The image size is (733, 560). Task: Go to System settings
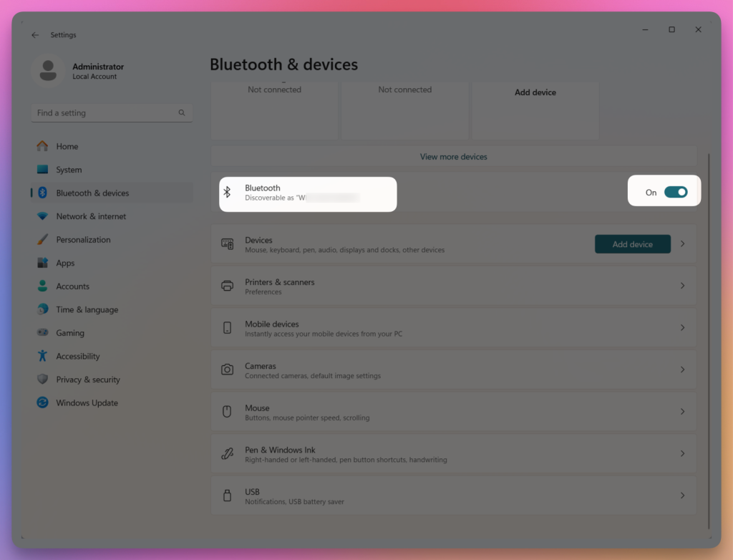[112, 169]
